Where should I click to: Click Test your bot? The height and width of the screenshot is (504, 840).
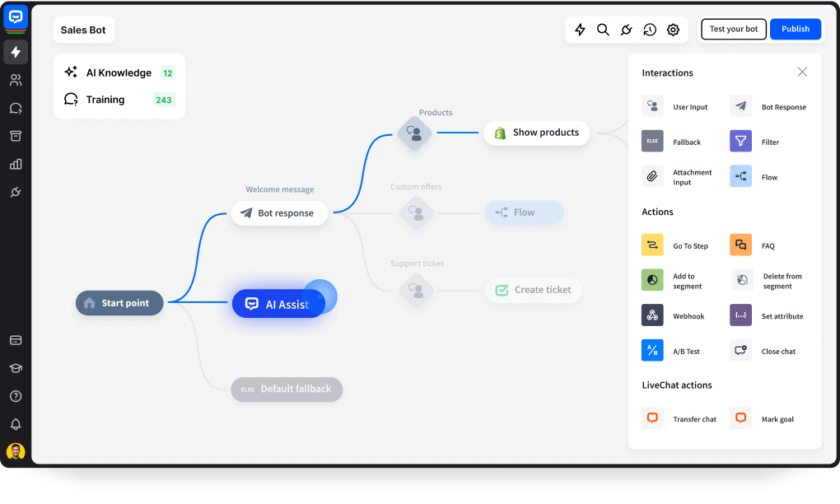[x=733, y=29]
